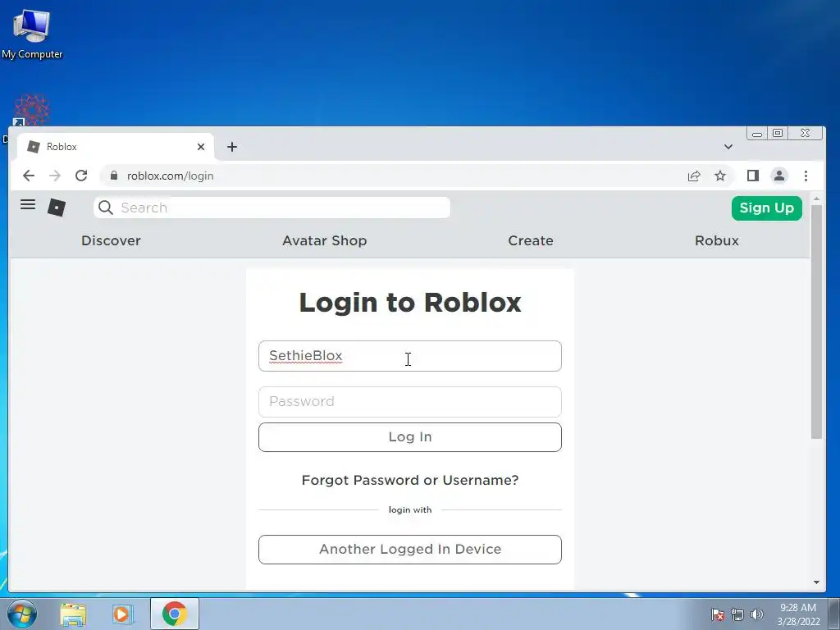Click the browser forward arrow

click(x=55, y=176)
